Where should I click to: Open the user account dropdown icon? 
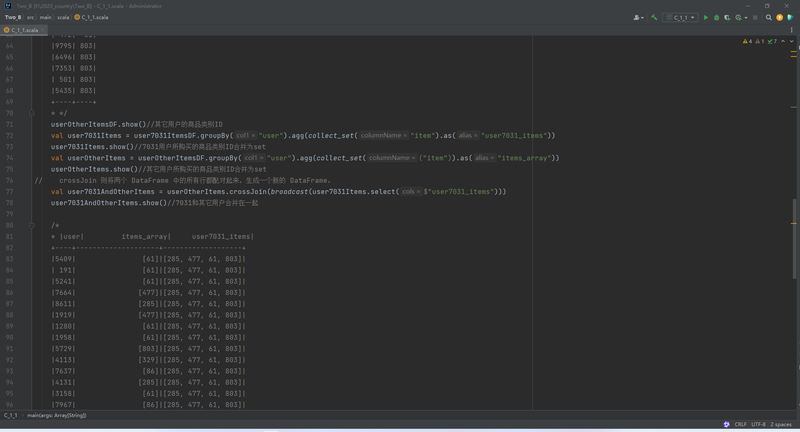tap(638, 17)
